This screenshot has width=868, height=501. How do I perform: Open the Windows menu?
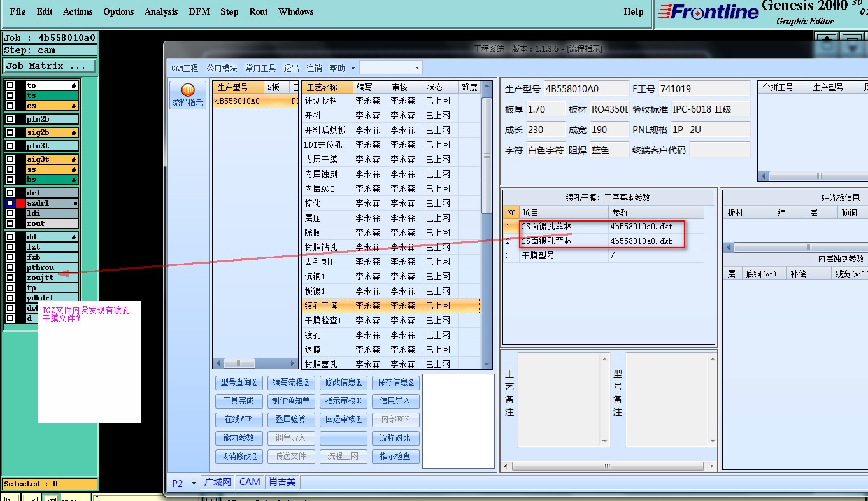coord(296,11)
